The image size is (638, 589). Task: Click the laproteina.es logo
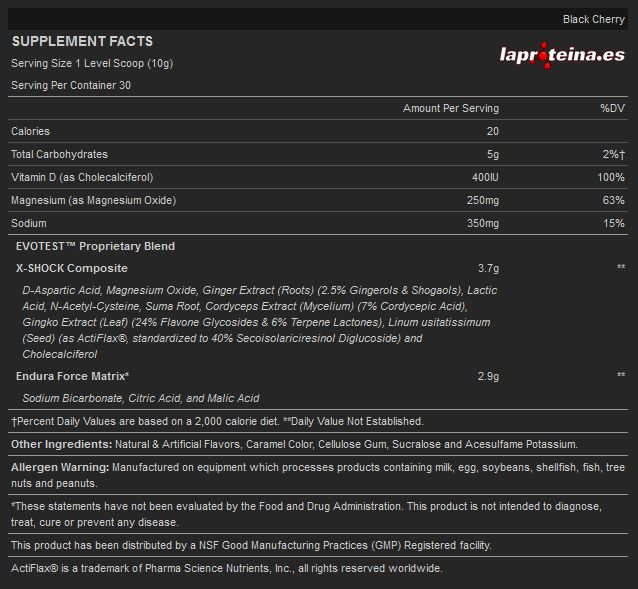tap(562, 55)
